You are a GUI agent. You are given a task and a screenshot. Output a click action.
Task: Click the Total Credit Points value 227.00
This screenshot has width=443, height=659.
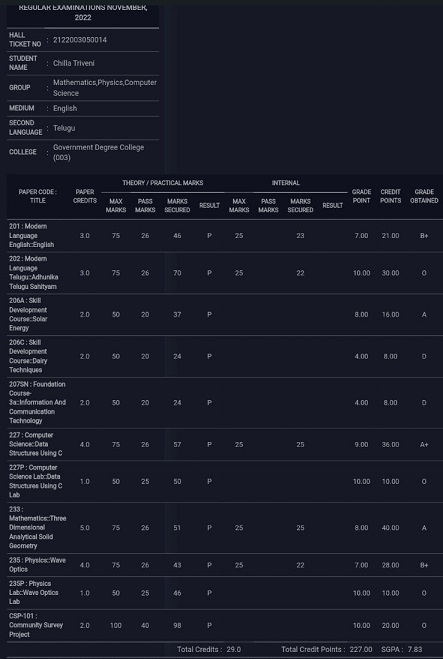tap(361, 649)
